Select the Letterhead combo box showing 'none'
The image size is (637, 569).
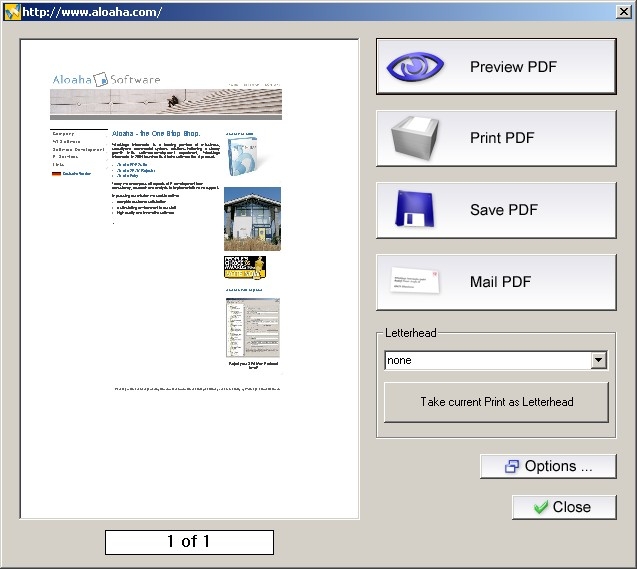487,360
